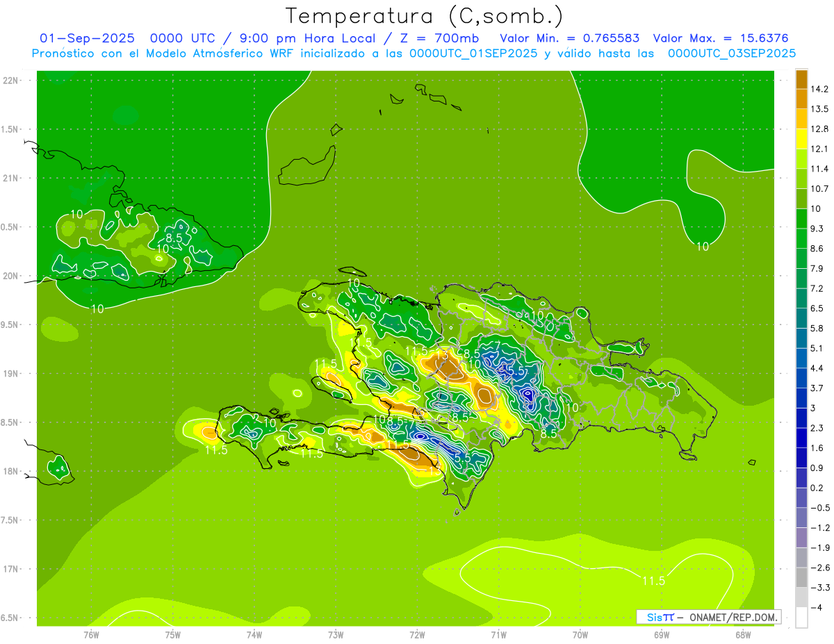The height and width of the screenshot is (644, 834).
Task: Pick the dark blue swatch between 1.6 and 0.9
Action: (802, 457)
